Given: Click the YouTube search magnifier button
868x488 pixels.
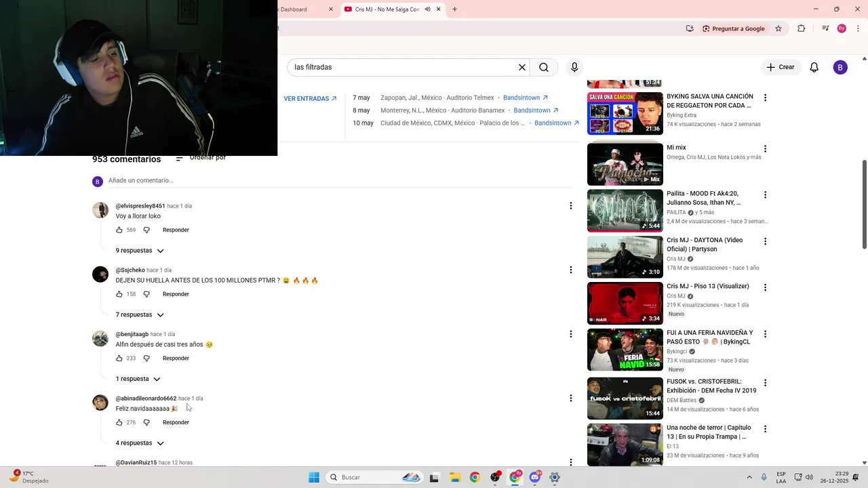Looking at the screenshot, I should 544,67.
